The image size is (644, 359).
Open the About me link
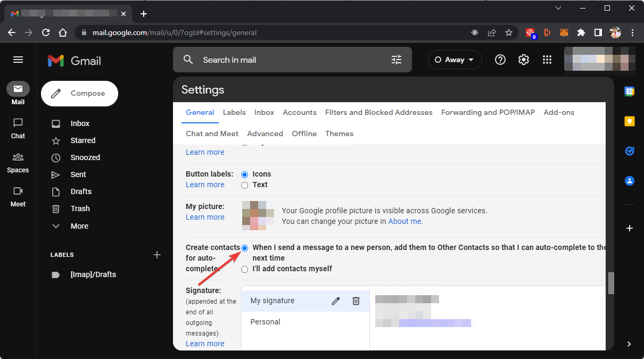(404, 221)
